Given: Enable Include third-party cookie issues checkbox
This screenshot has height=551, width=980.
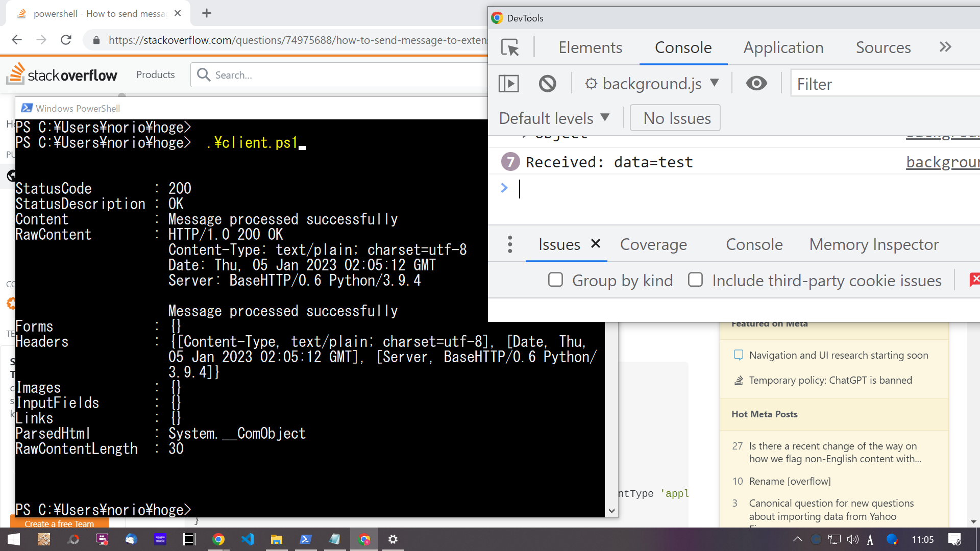Looking at the screenshot, I should click(695, 280).
